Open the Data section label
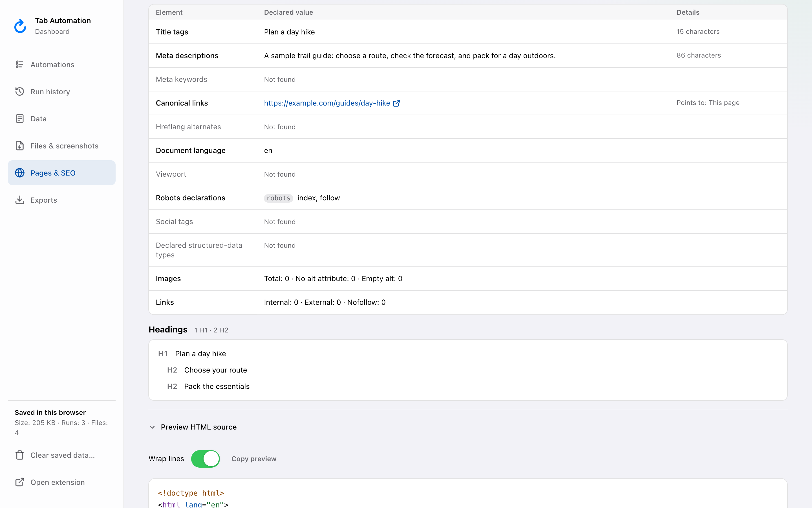 click(39, 119)
